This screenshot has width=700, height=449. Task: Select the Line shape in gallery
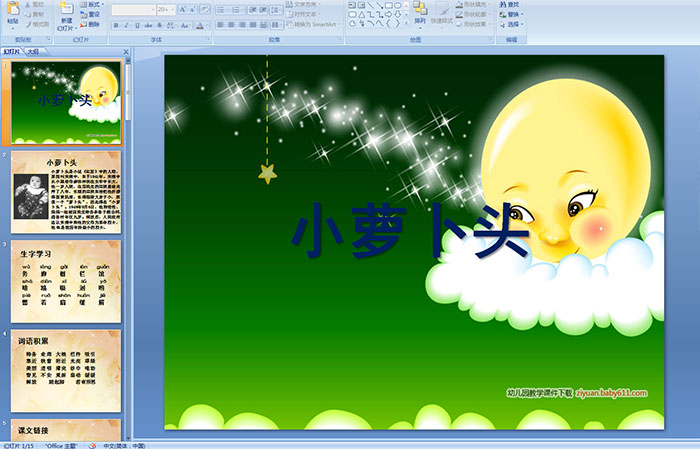pyautogui.click(x=370, y=5)
